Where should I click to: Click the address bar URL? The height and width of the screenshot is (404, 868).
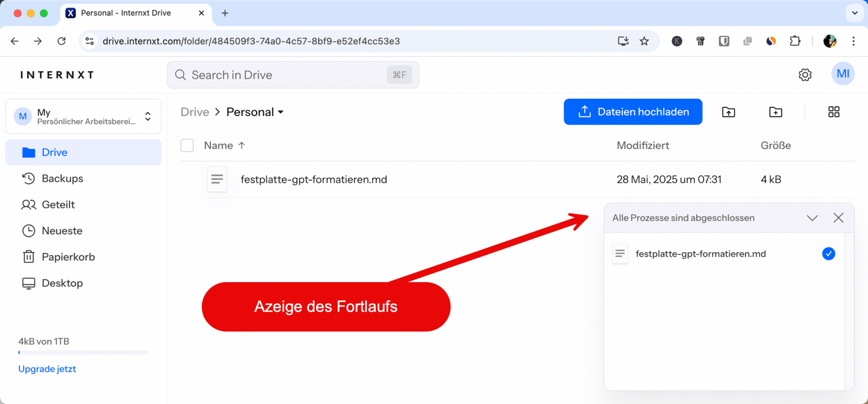[x=251, y=41]
